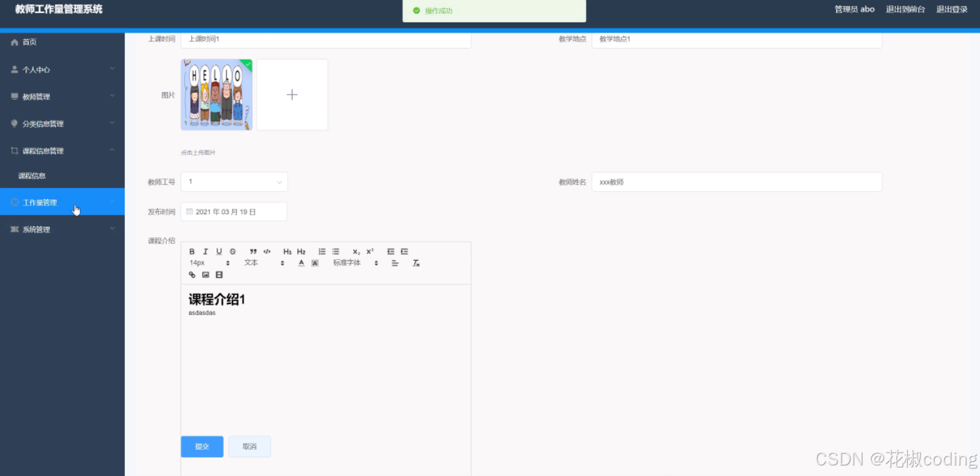Insert a hyperlink in editor

click(x=192, y=275)
